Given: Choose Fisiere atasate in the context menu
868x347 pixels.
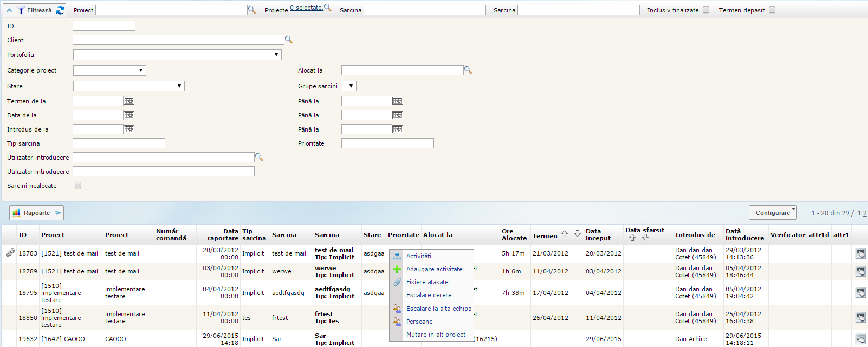Looking at the screenshot, I should (x=427, y=282).
